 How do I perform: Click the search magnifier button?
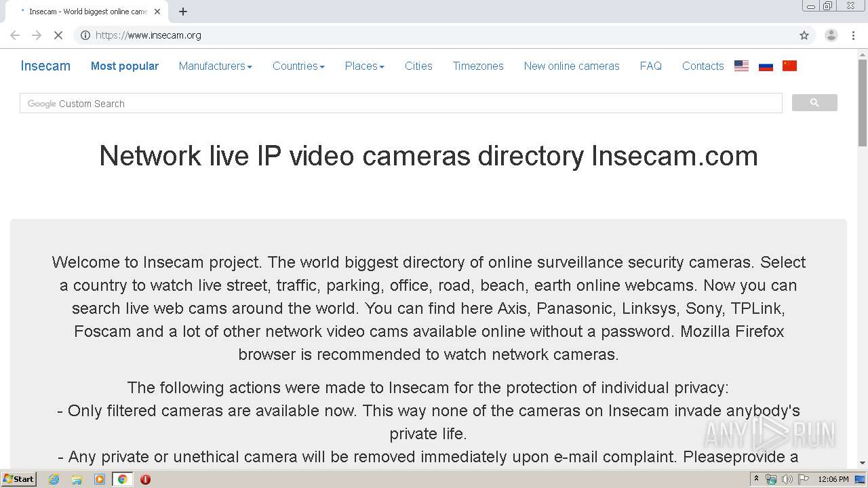click(x=814, y=103)
